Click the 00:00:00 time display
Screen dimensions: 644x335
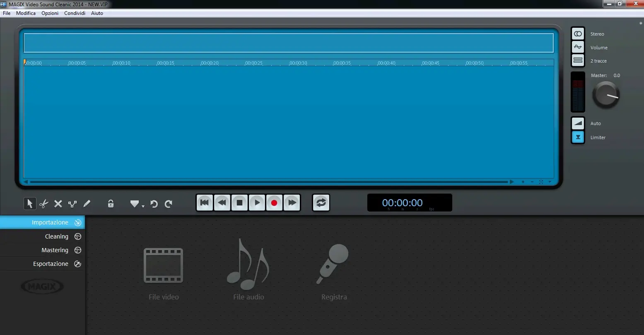pos(410,202)
